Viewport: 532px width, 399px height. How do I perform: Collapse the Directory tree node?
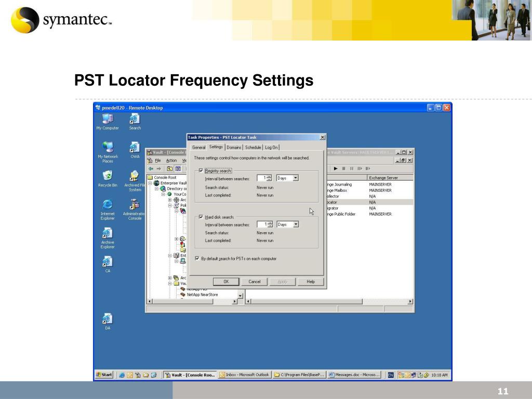157,189
